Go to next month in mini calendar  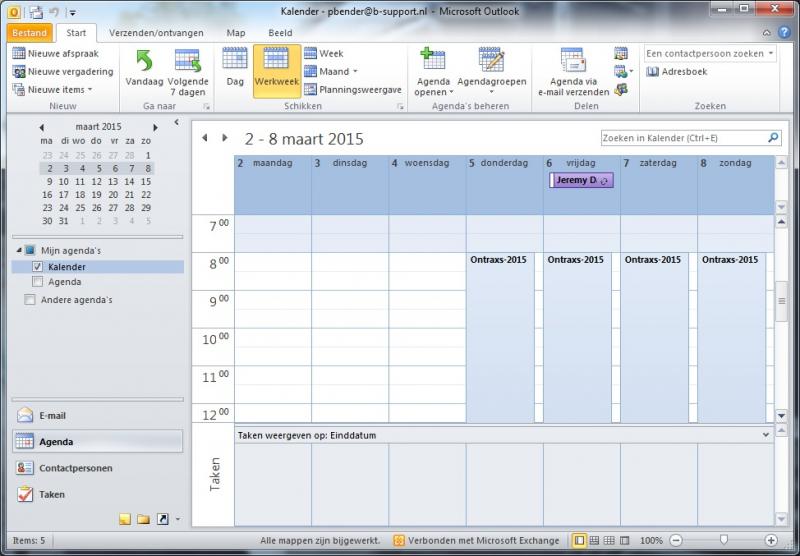(156, 127)
